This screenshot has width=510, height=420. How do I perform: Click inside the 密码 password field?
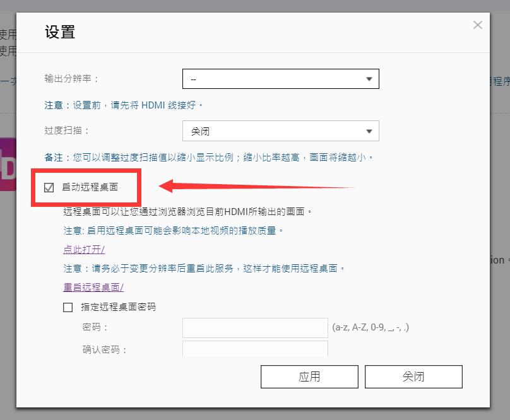[x=255, y=327]
